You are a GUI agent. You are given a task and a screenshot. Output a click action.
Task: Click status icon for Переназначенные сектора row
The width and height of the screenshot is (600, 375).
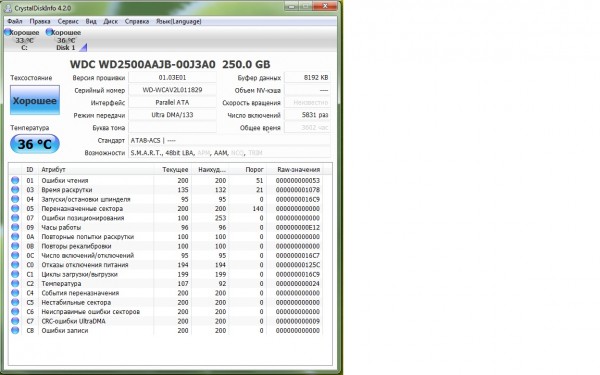click(15, 209)
